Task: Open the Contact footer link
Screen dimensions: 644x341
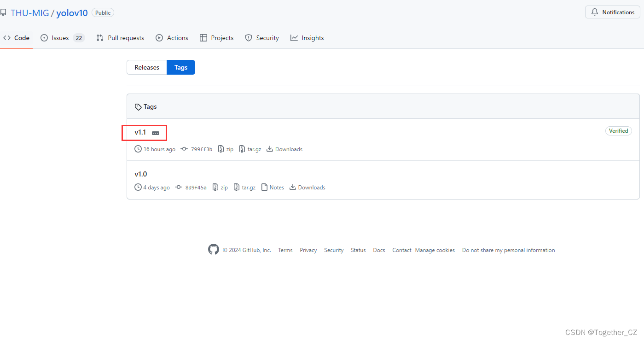Action: click(x=402, y=250)
